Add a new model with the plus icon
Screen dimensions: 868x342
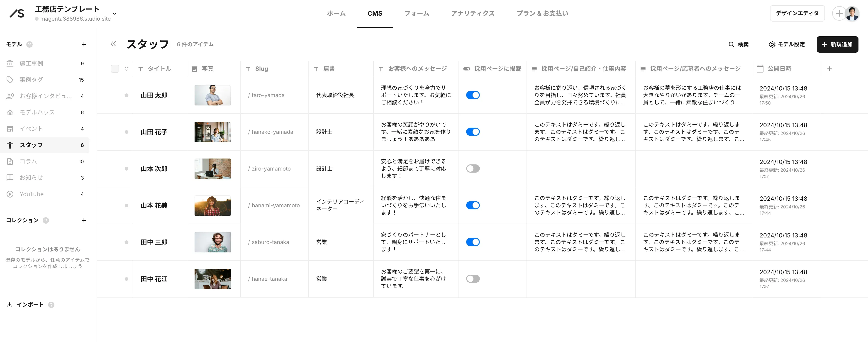(84, 44)
